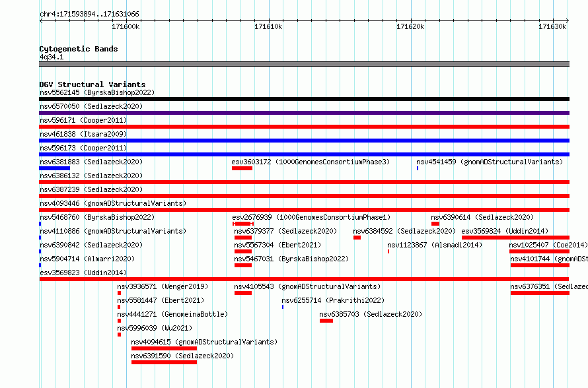
Task: Select the short blue nsv6381883 bar
Action: [54, 168]
